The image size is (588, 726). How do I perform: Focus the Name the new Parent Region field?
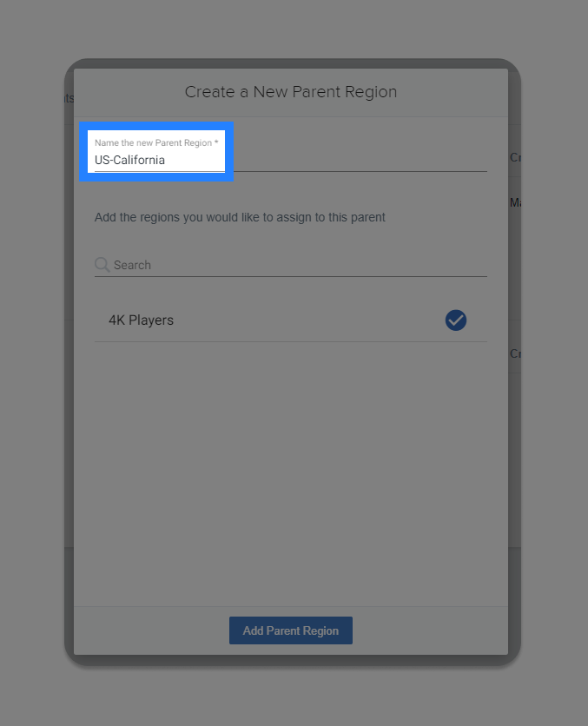click(x=291, y=155)
